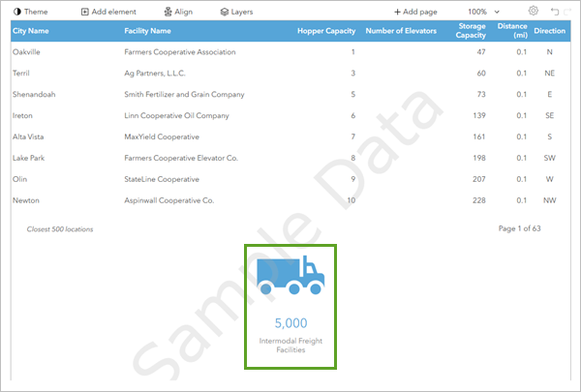Click the Direction column header
Screen dimensions: 581x392
pyautogui.click(x=549, y=31)
